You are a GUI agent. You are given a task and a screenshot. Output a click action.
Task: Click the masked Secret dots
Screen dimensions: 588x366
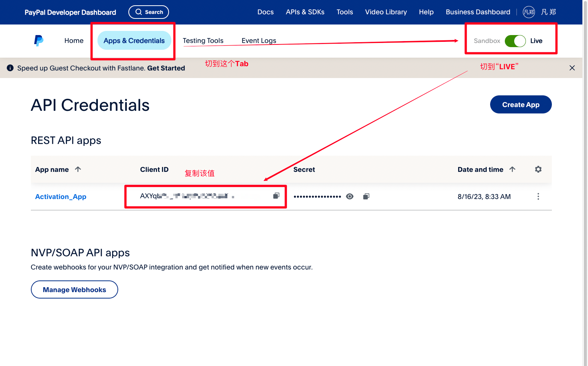(x=317, y=196)
